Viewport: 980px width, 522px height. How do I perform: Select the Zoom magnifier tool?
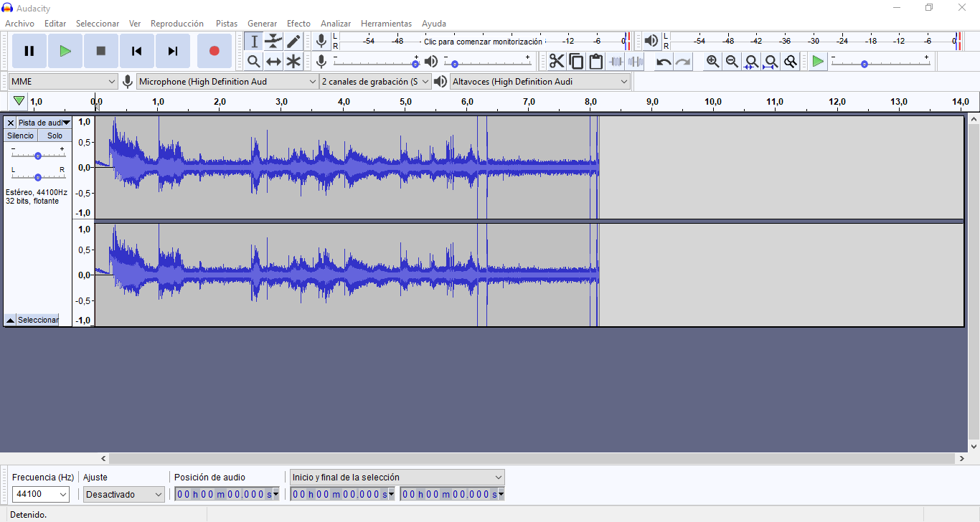(253, 62)
